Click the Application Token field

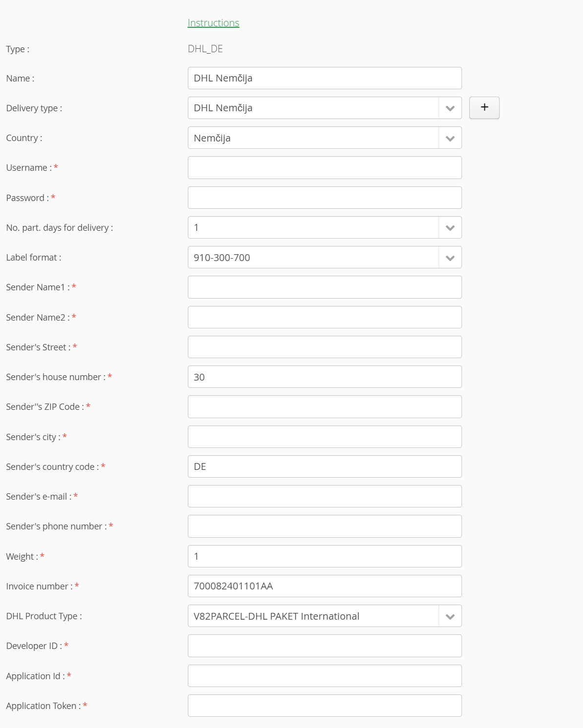324,706
